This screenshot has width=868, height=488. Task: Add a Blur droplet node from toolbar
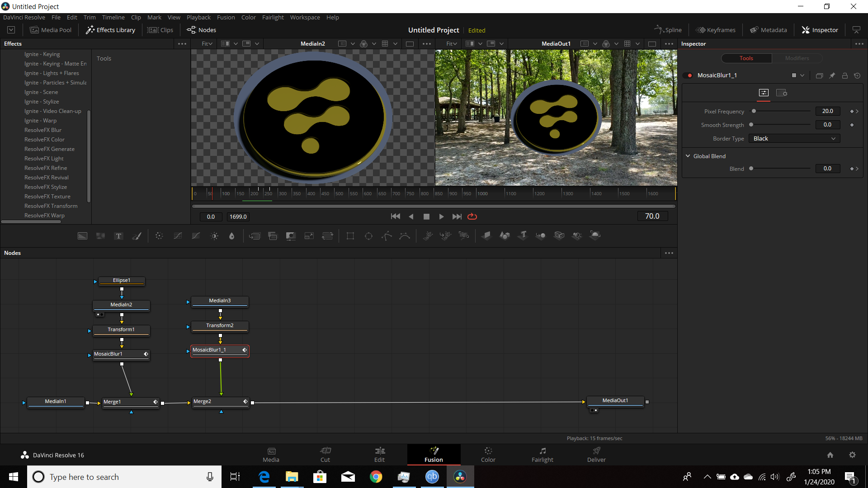pos(232,236)
